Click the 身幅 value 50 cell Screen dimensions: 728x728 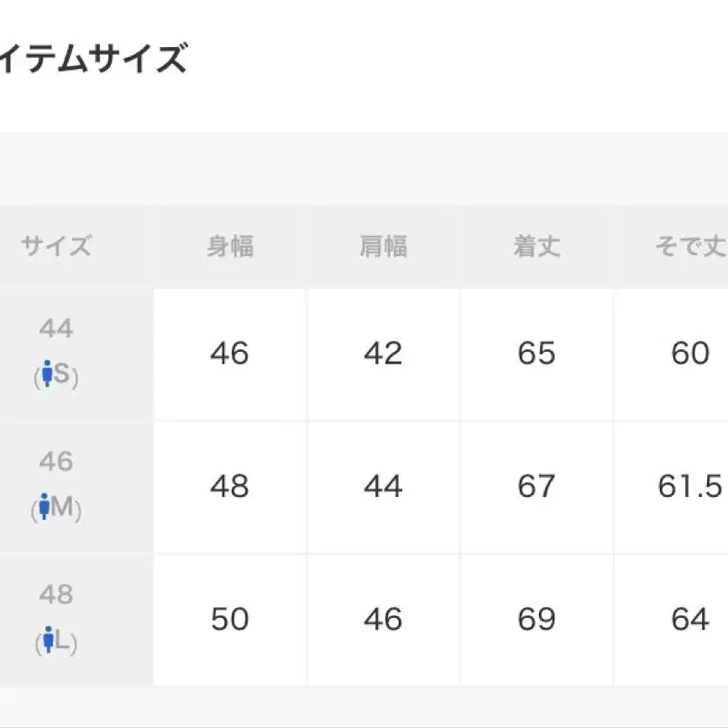230,620
